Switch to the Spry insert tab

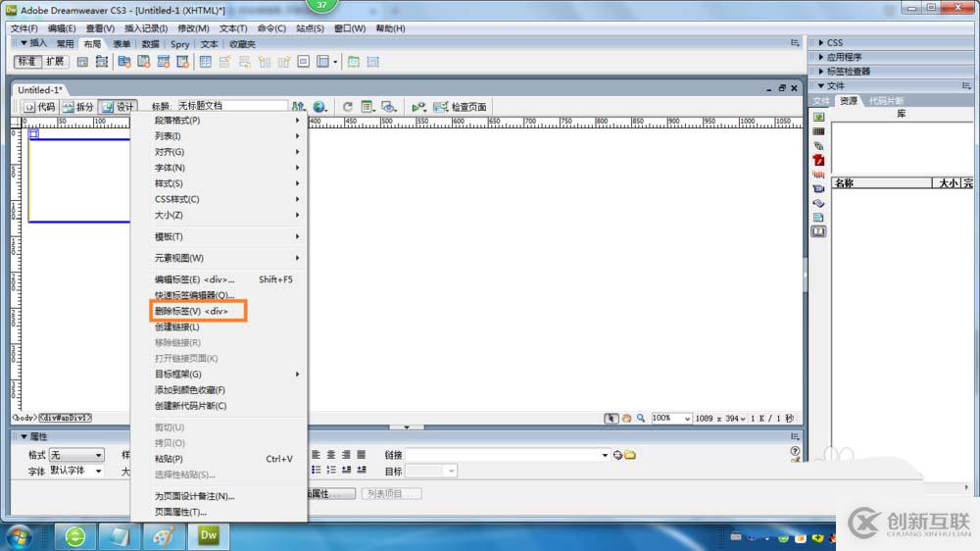179,44
